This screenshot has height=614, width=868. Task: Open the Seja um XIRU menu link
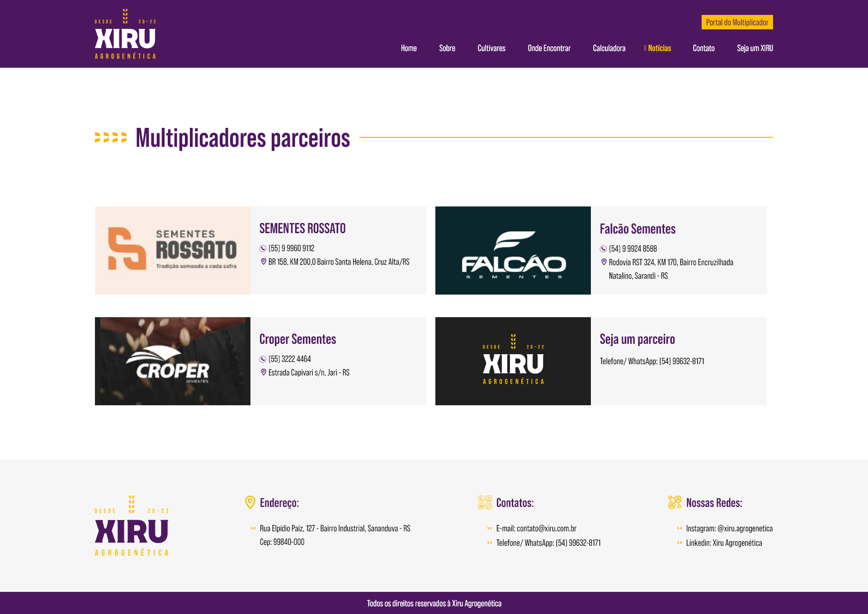pyautogui.click(x=755, y=48)
